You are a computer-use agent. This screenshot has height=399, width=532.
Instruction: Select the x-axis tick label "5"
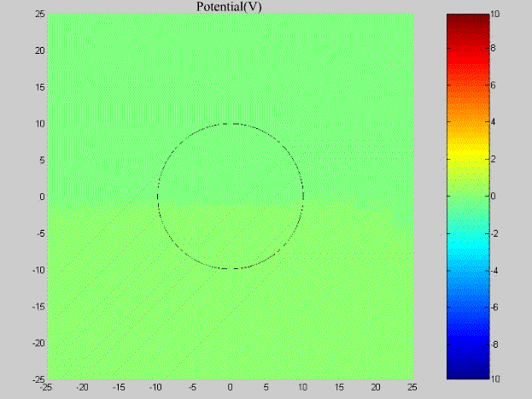coord(266,387)
